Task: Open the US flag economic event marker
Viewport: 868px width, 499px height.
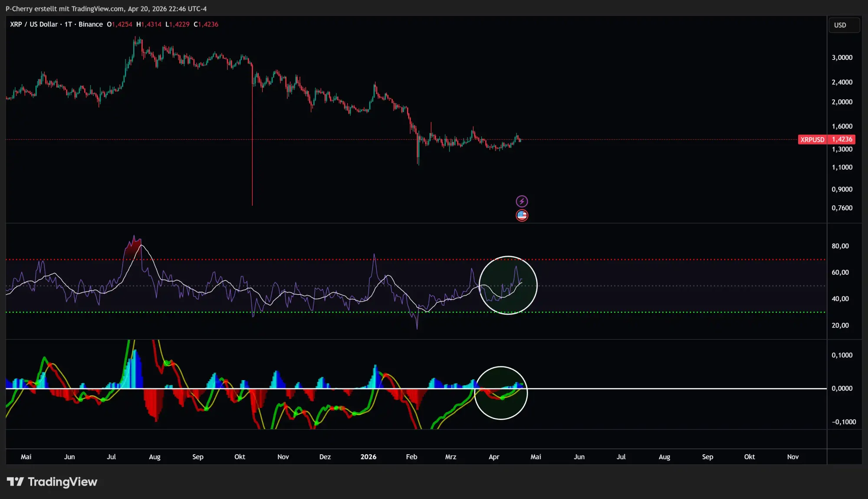Action: (522, 215)
